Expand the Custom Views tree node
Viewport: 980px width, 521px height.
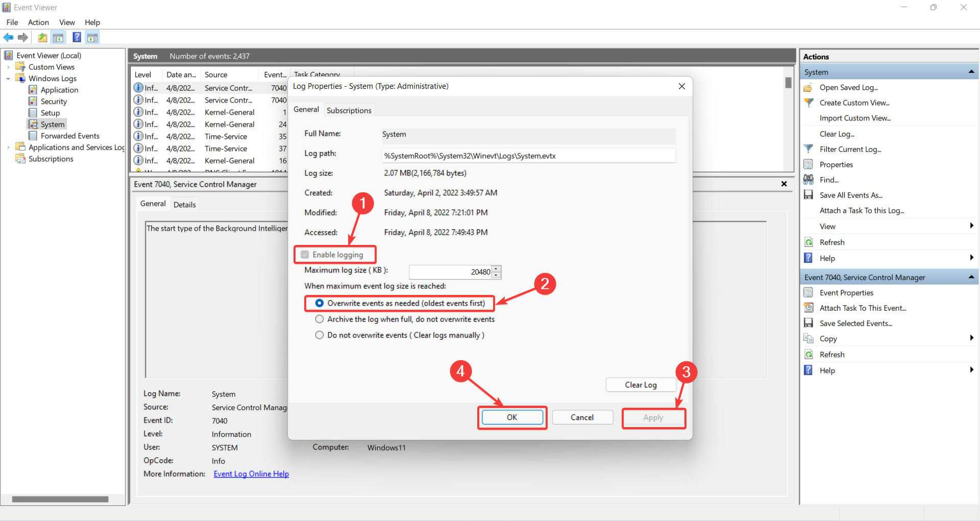(8, 67)
